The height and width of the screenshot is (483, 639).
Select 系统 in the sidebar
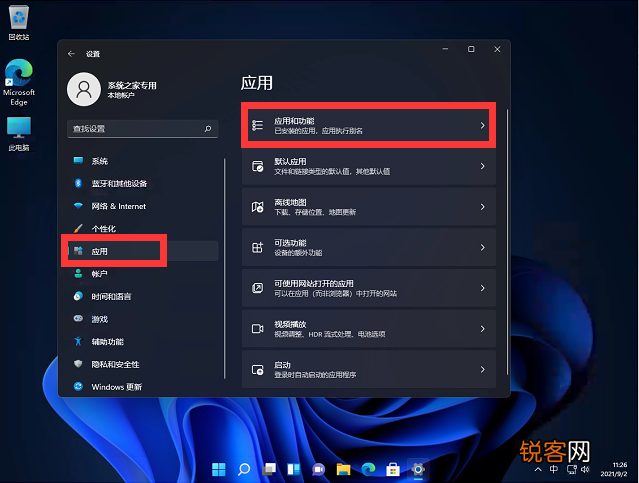(x=143, y=161)
